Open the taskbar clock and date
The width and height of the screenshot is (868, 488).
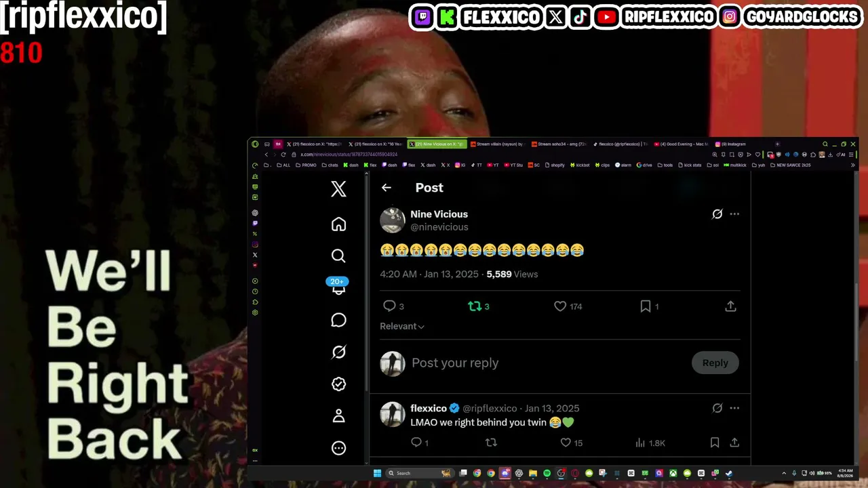point(845,473)
